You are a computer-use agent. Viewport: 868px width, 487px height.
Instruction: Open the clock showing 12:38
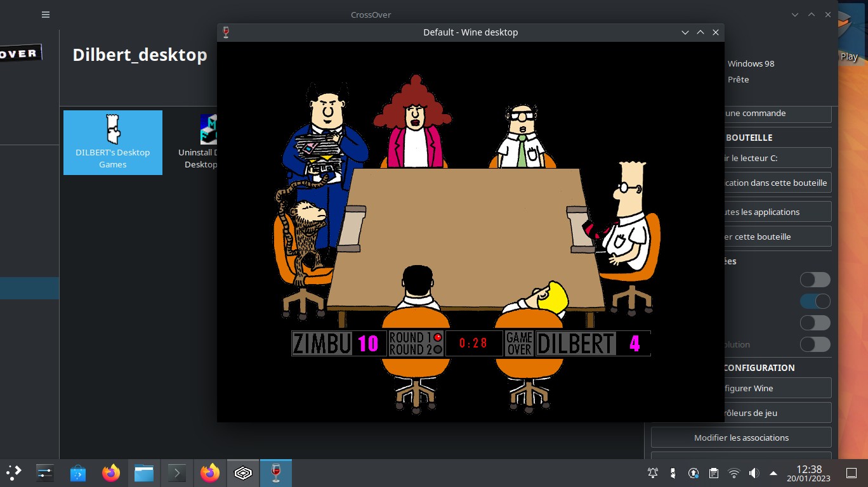point(808,473)
